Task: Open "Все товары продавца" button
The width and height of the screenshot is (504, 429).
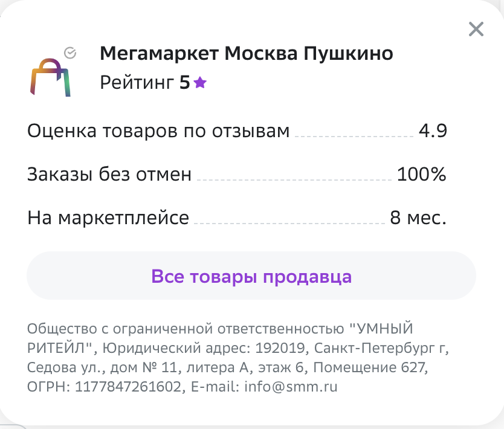Action: tap(251, 276)
